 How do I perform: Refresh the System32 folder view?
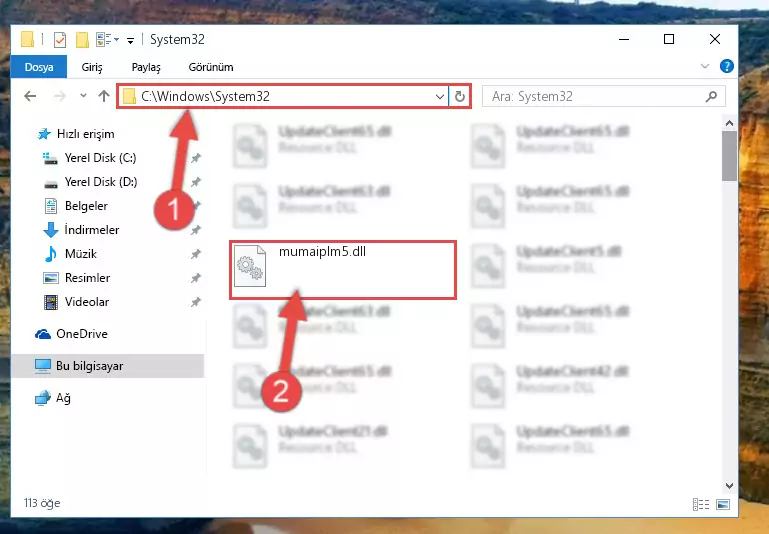(x=460, y=97)
